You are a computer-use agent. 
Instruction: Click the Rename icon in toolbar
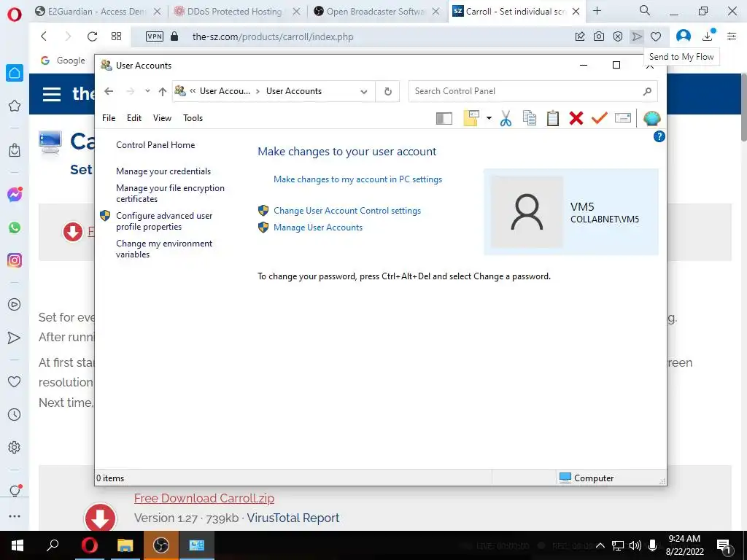[x=623, y=117]
